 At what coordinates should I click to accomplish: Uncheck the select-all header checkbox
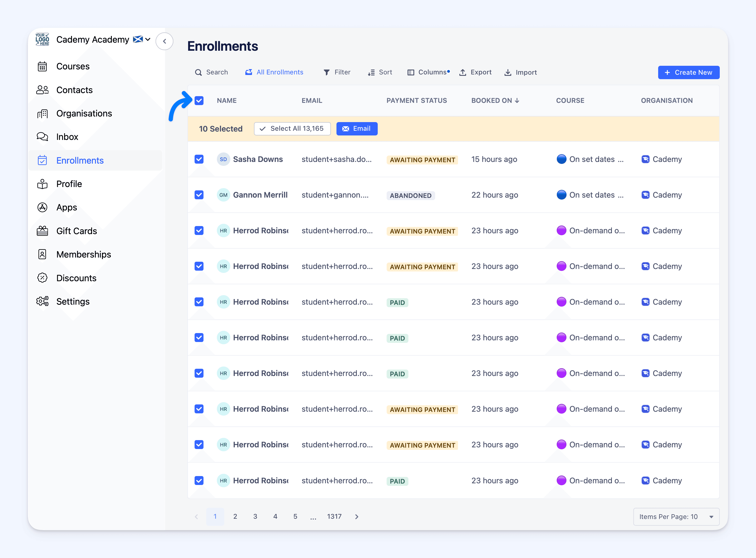click(199, 100)
